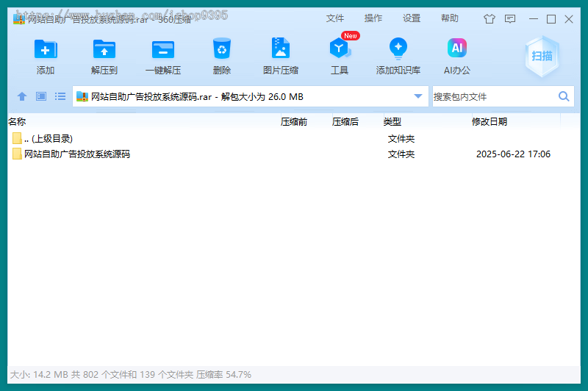Open the 工具 (Tools) icon marked New

click(x=340, y=49)
